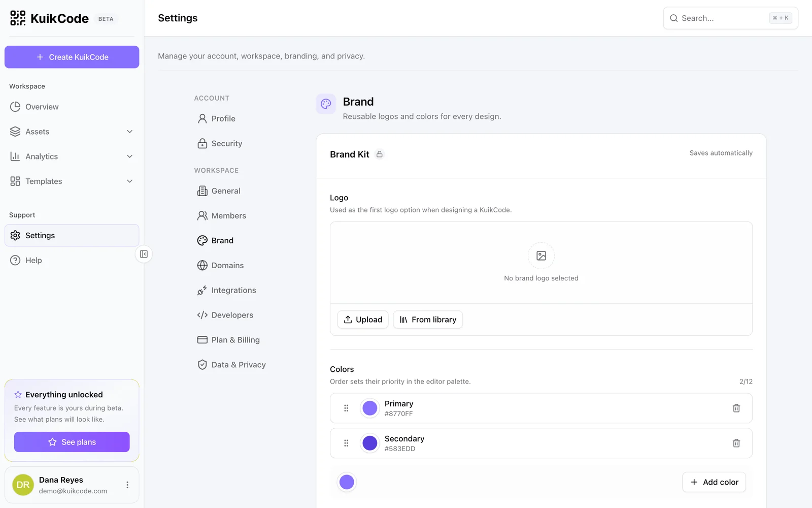812x508 pixels.
Task: Click the Secondary color swatch #583EDD
Action: tap(370, 443)
